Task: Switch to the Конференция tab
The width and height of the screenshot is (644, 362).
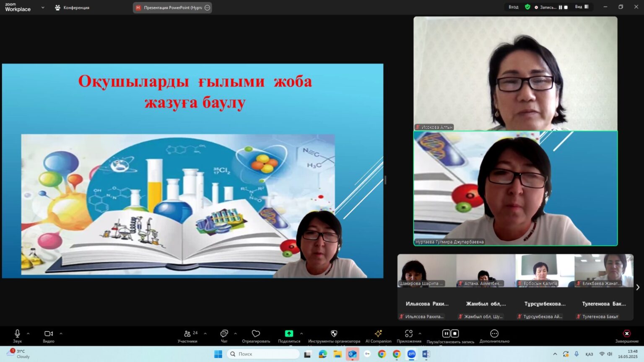Action: (x=72, y=8)
